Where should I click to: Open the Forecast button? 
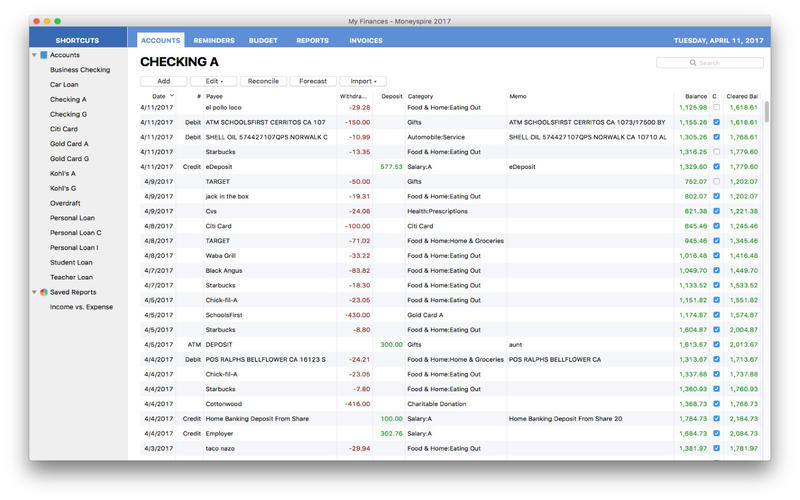tap(313, 81)
